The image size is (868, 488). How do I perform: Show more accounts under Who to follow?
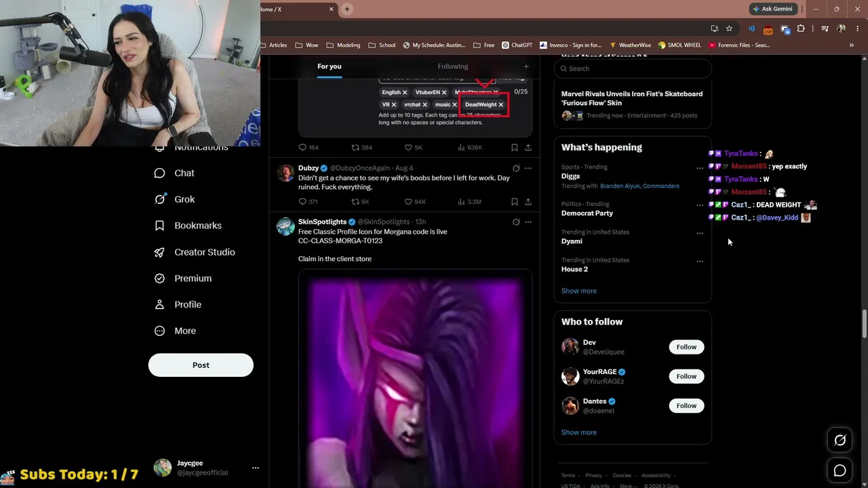[579, 432]
